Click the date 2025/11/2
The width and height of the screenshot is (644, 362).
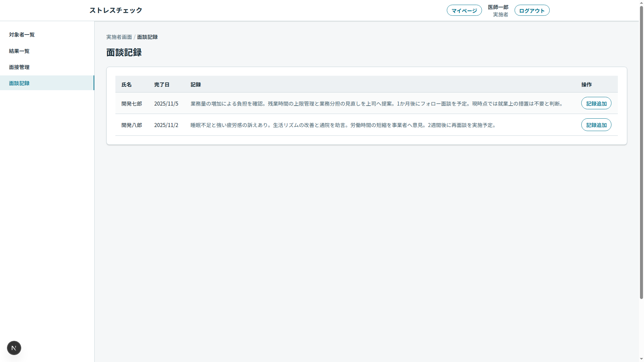tap(166, 125)
